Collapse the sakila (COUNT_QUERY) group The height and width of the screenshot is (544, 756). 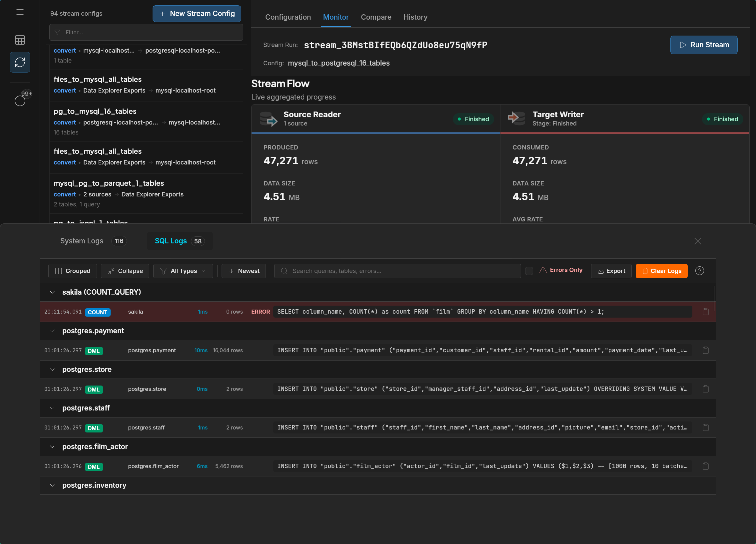(52, 293)
